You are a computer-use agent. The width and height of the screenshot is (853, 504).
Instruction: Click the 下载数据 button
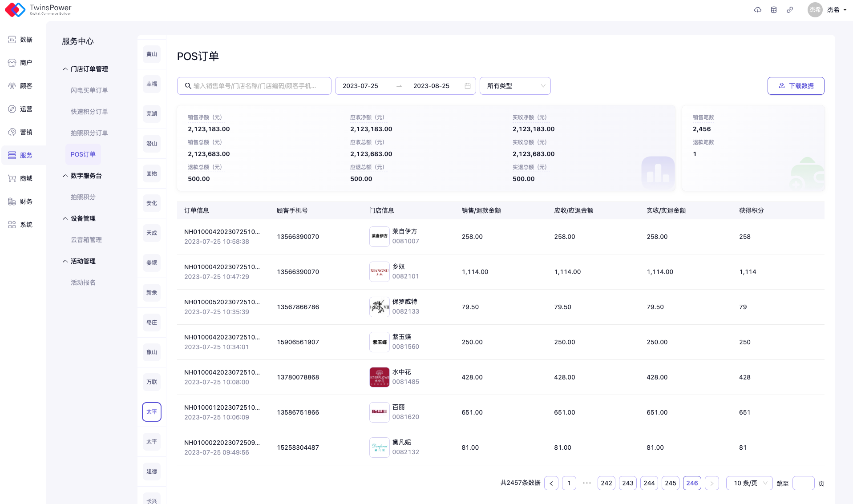pyautogui.click(x=796, y=86)
